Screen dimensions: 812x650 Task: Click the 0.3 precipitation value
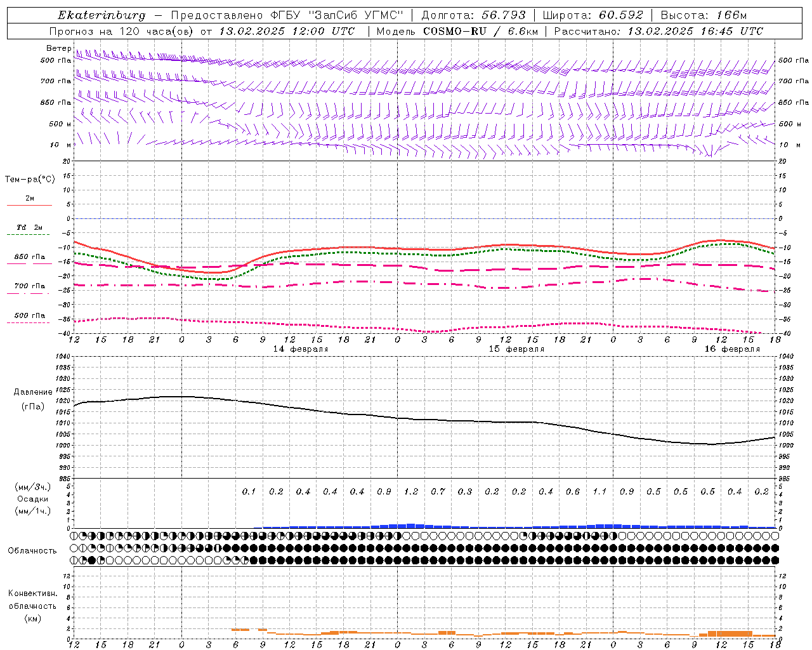465,491
